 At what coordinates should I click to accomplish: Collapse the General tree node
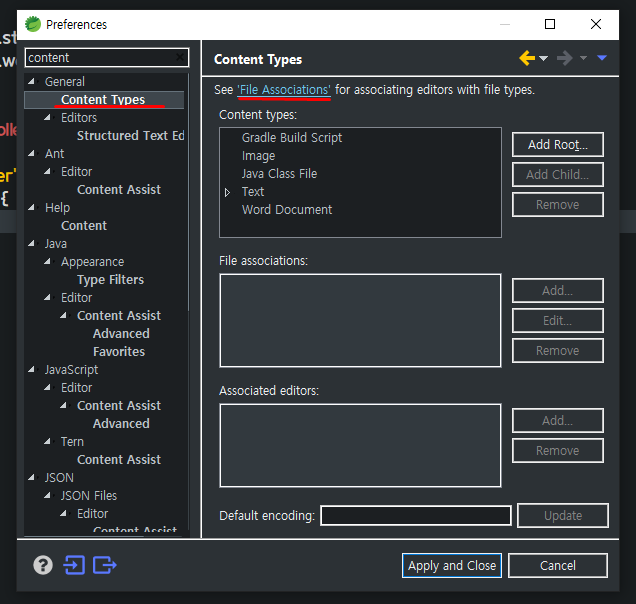click(32, 82)
